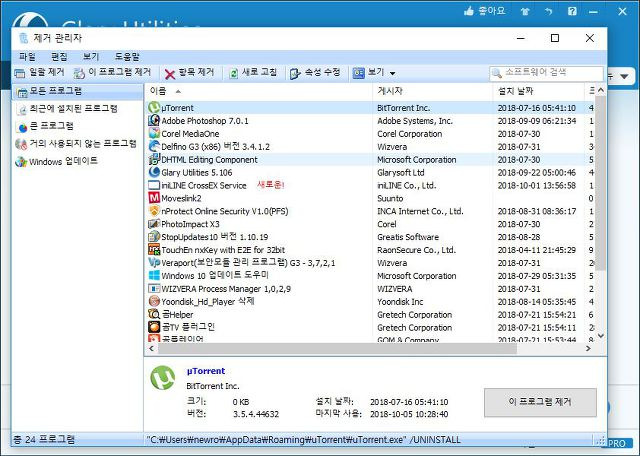The height and width of the screenshot is (456, 640).
Task: Click the 속성 수정 edit icon
Action: pos(295,73)
